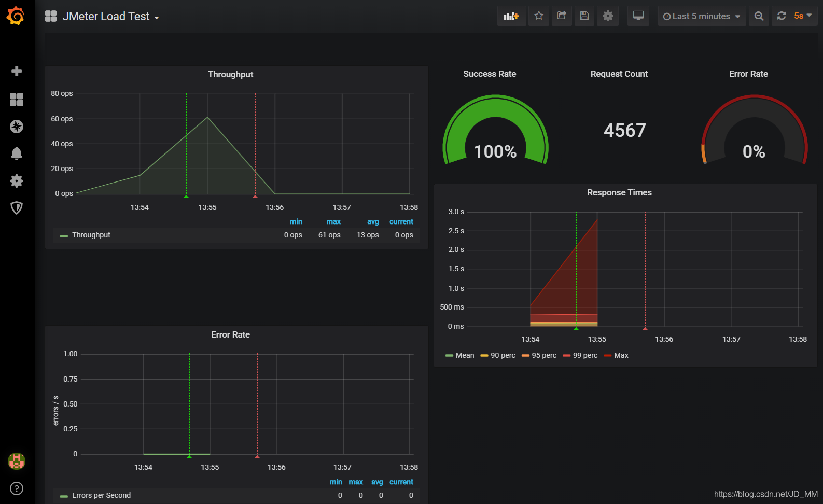Open the Last 5 minutes time picker
This screenshot has width=823, height=504.
pos(702,16)
